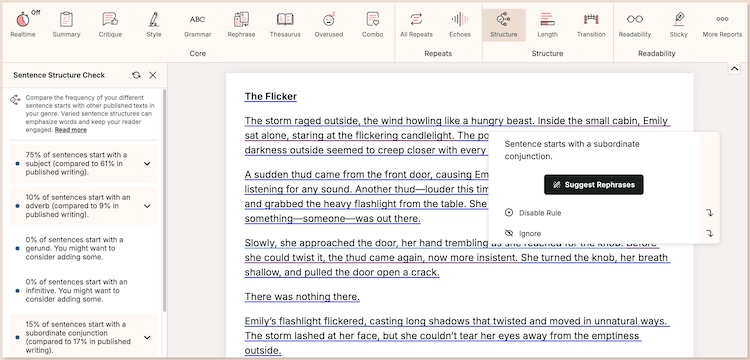Image resolution: width=750 pixels, height=360 pixels.
Task: Click the title 'The Flicker'
Action: click(271, 97)
